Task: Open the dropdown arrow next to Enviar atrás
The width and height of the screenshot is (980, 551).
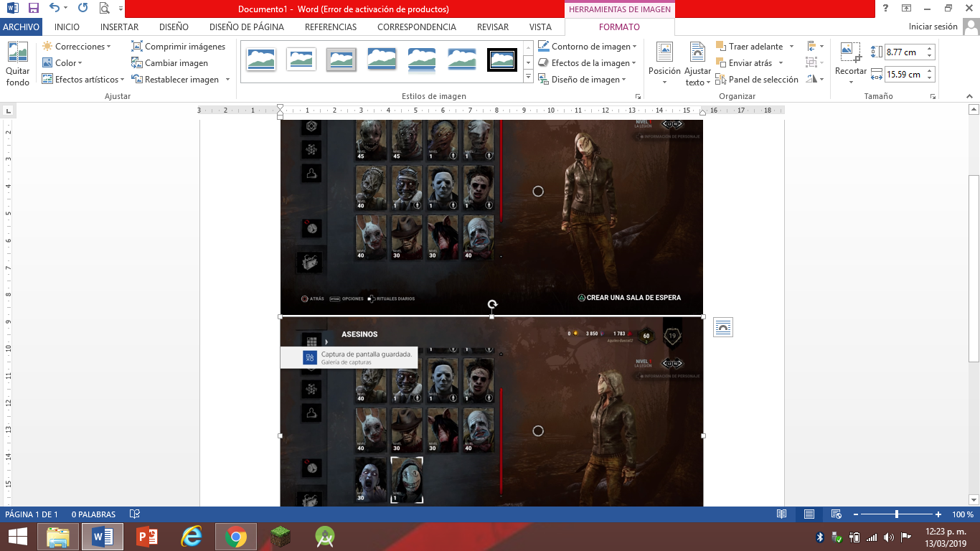Action: 781,63
